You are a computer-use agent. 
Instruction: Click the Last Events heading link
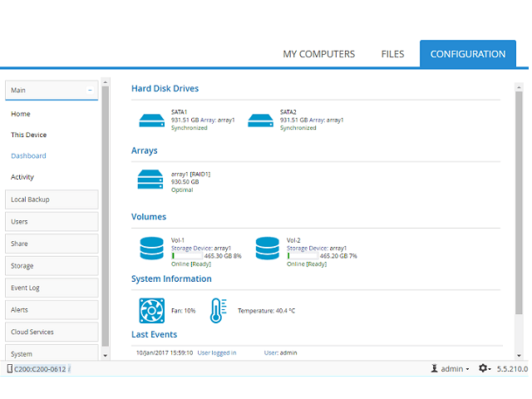pyautogui.click(x=154, y=334)
